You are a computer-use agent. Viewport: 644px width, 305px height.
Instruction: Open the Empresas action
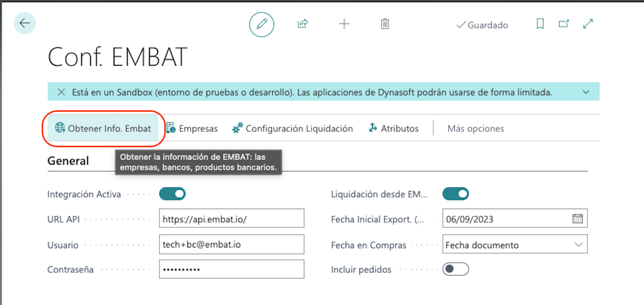click(x=192, y=129)
